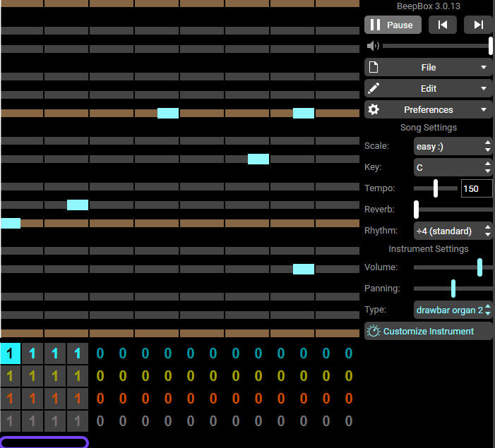
Task: Pause the song playback
Action: [x=393, y=25]
